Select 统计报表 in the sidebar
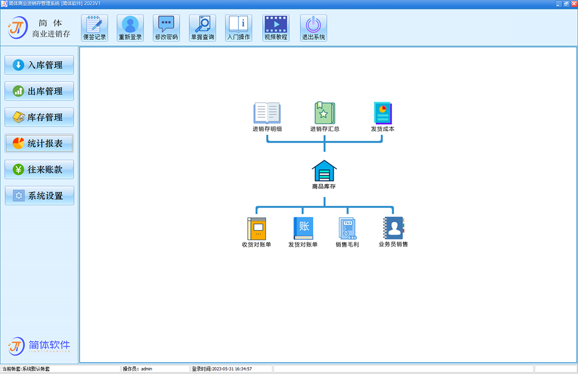578x392 pixels. (x=39, y=143)
